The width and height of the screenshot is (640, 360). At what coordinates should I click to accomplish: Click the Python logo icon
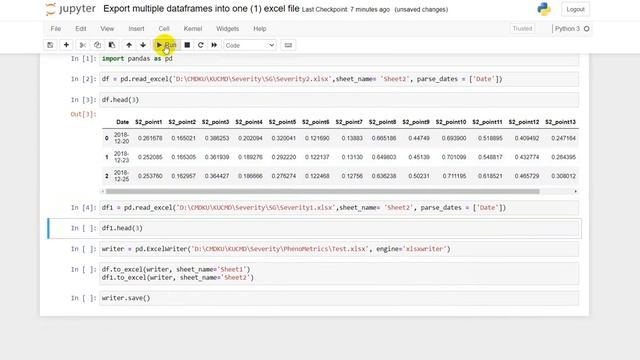544,9
